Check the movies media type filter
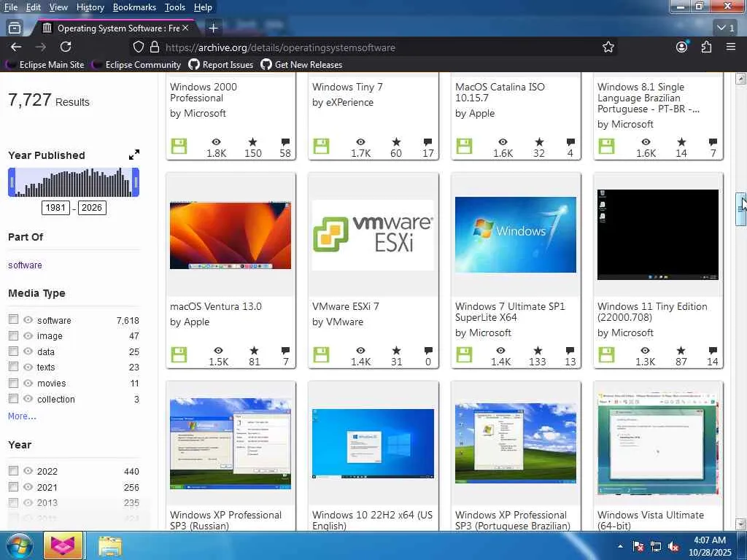This screenshot has height=560, width=747. pyautogui.click(x=13, y=382)
